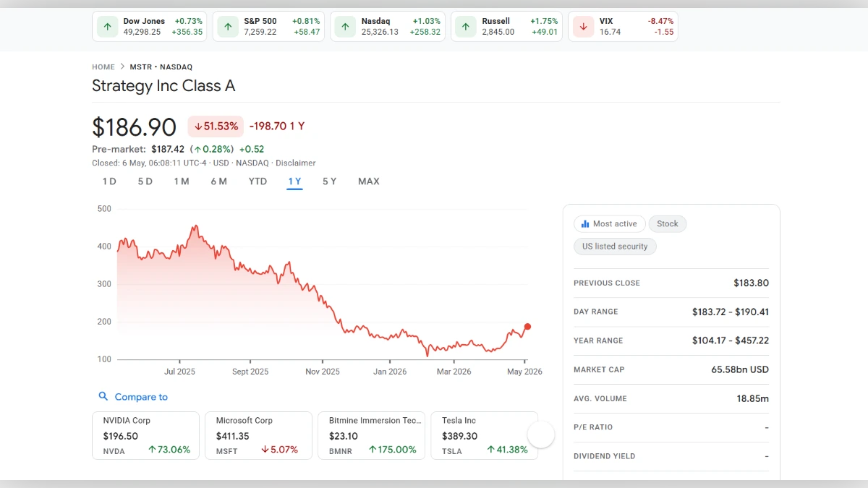Open the S&P 500 index card
The height and width of the screenshot is (488, 868).
(268, 27)
